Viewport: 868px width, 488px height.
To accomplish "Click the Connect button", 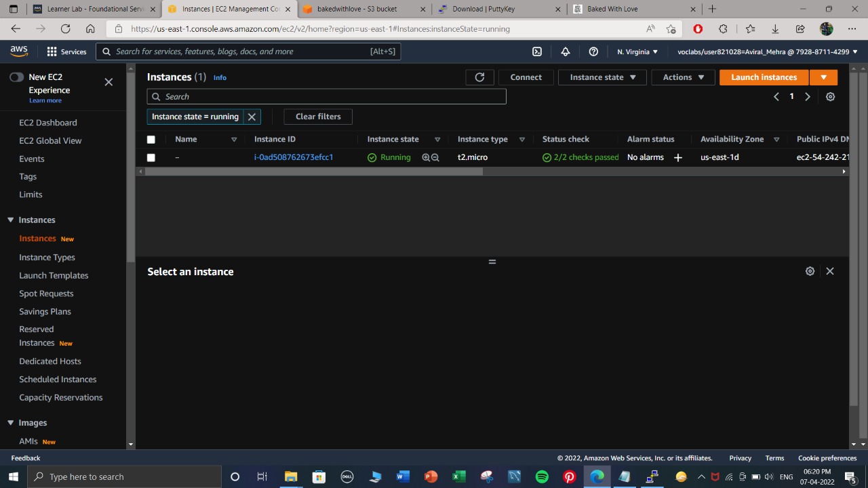I will [x=526, y=77].
